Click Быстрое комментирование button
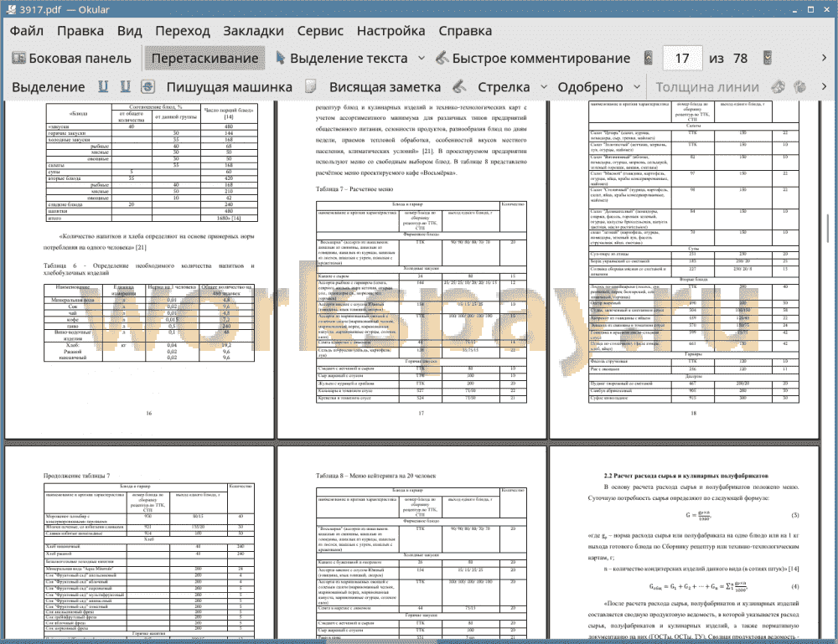Screen dimensions: 838x644 point(533,59)
